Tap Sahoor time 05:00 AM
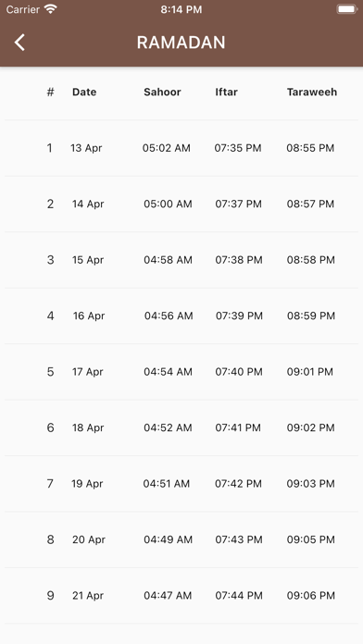The width and height of the screenshot is (363, 644). pos(168,204)
